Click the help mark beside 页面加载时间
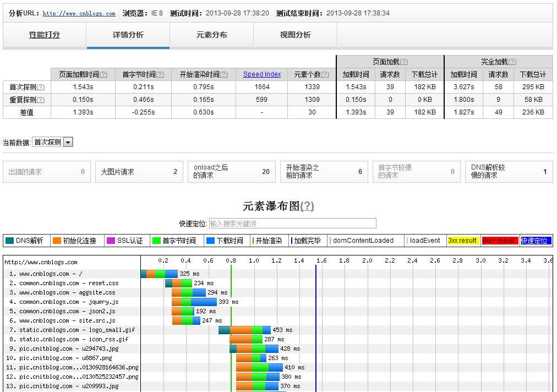Viewport: 557px width, 392px height. point(103,75)
